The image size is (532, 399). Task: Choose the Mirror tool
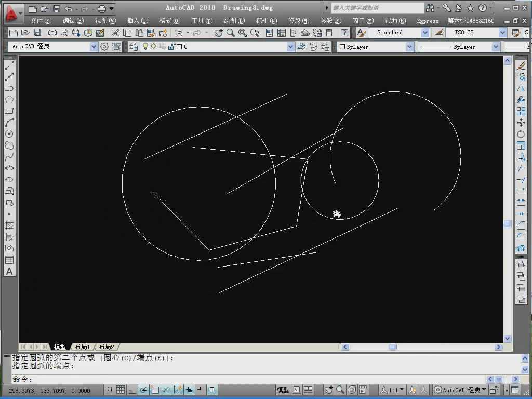tap(521, 88)
